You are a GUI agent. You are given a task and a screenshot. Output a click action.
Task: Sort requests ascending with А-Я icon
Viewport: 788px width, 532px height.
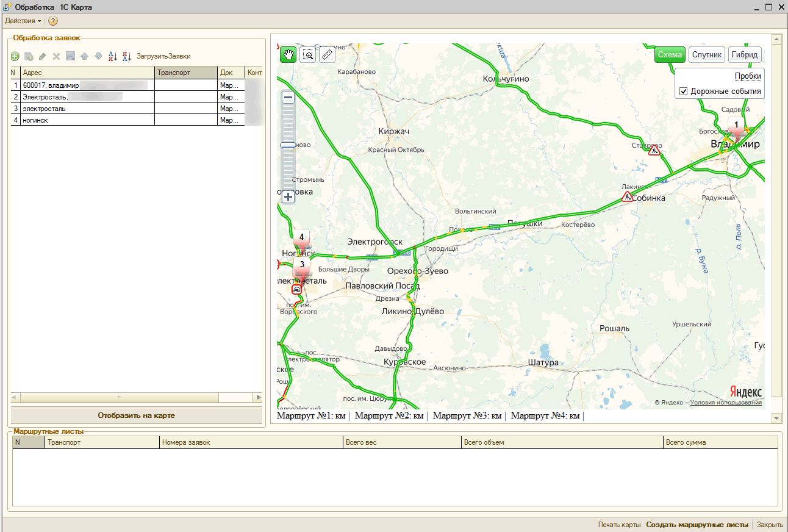112,56
